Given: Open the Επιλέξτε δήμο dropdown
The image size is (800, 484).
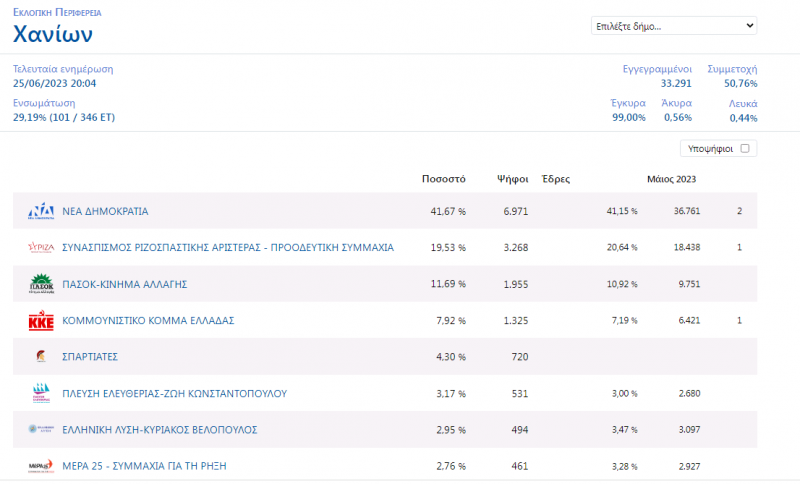Looking at the screenshot, I should (x=673, y=25).
